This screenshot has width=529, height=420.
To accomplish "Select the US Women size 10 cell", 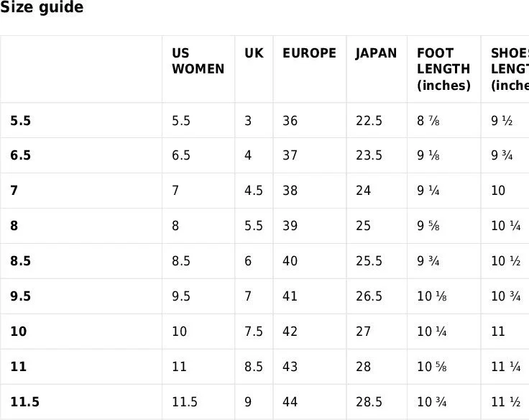I will pyautogui.click(x=180, y=332).
